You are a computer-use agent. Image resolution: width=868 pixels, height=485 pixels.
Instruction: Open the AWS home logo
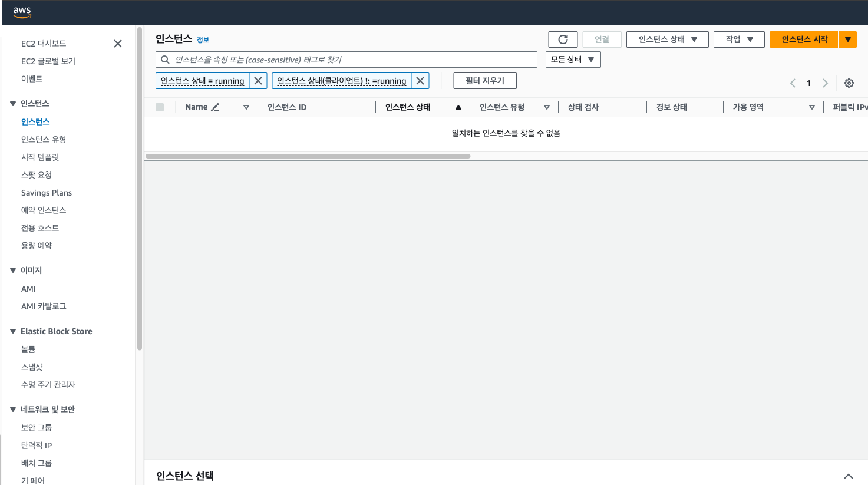(x=22, y=12)
